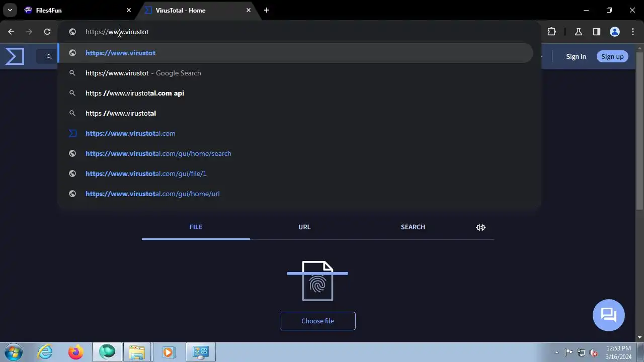Click the Sign in link
This screenshot has width=644, height=362.
tap(576, 56)
